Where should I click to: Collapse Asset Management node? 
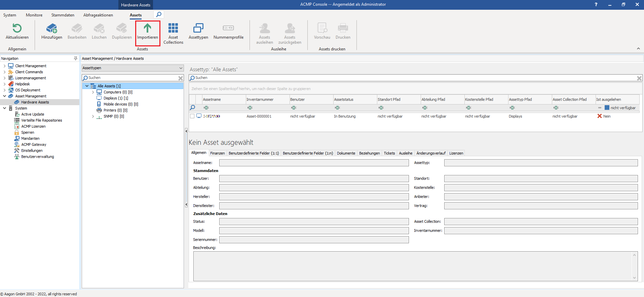[4, 96]
